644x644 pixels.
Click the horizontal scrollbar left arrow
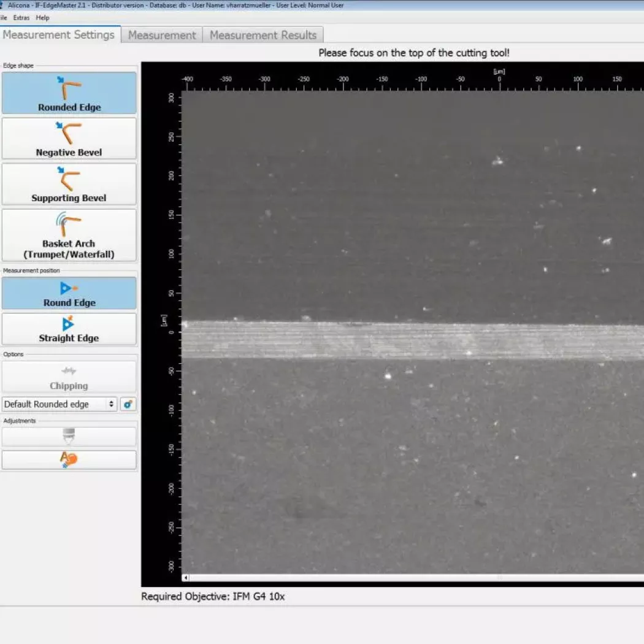186,578
